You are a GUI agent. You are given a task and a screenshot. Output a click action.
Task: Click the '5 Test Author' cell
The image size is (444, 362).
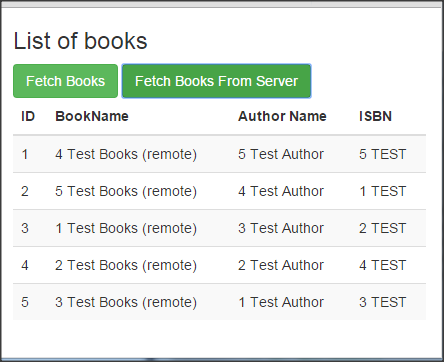point(281,154)
